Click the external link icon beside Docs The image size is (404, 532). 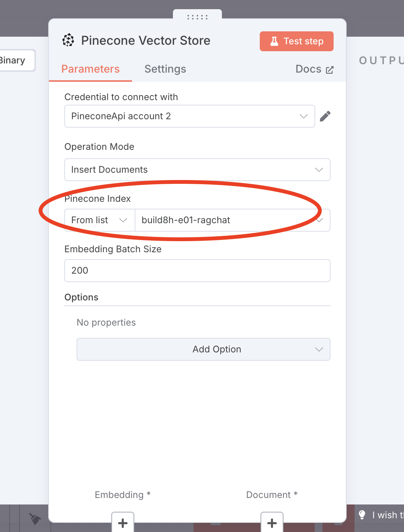click(x=329, y=70)
